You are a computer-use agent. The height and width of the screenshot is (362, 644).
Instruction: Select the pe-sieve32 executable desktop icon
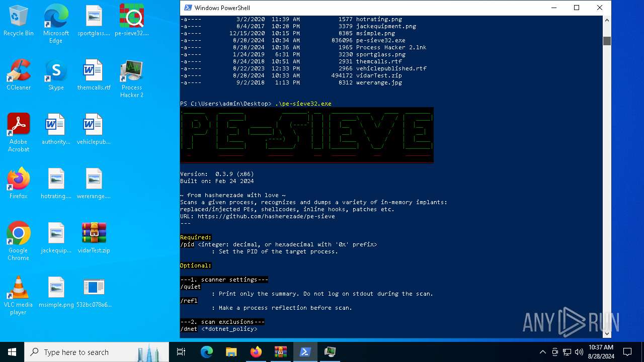[x=132, y=21]
